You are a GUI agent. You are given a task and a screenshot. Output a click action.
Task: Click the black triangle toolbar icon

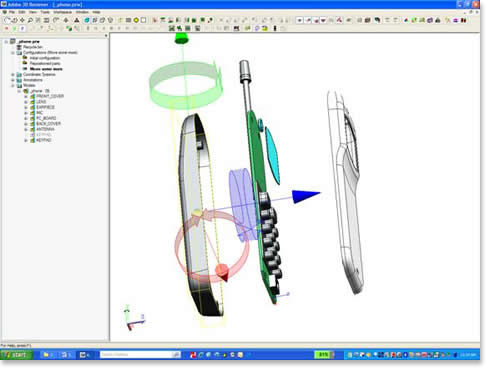coord(76,20)
